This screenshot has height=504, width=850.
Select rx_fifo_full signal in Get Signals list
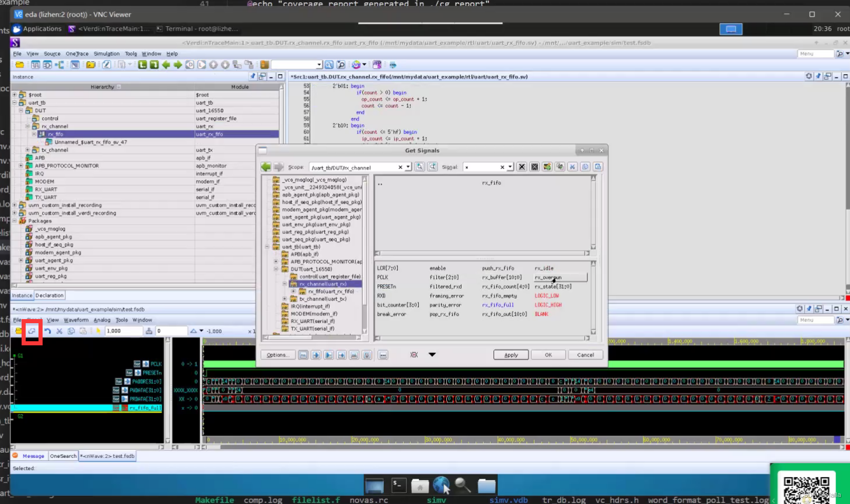tap(498, 305)
